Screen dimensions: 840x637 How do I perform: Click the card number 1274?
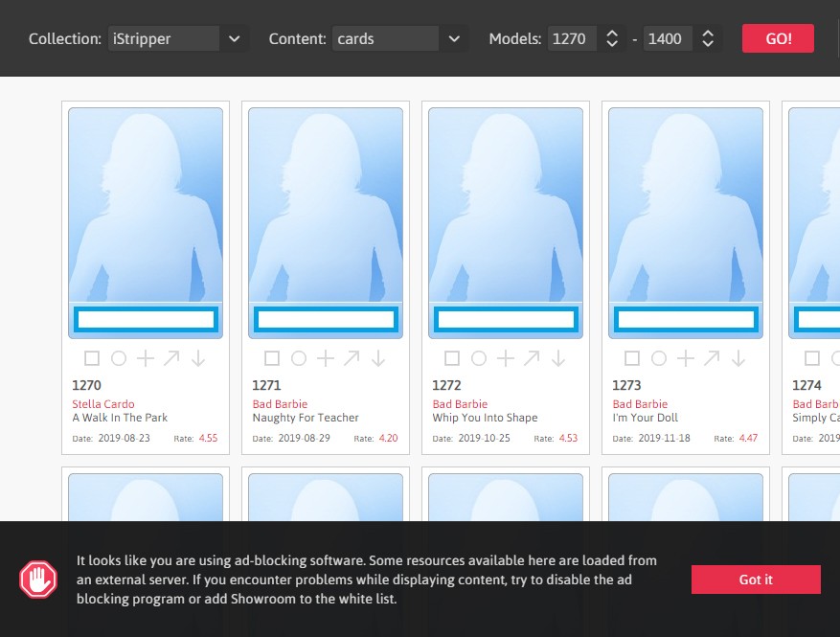[806, 385]
